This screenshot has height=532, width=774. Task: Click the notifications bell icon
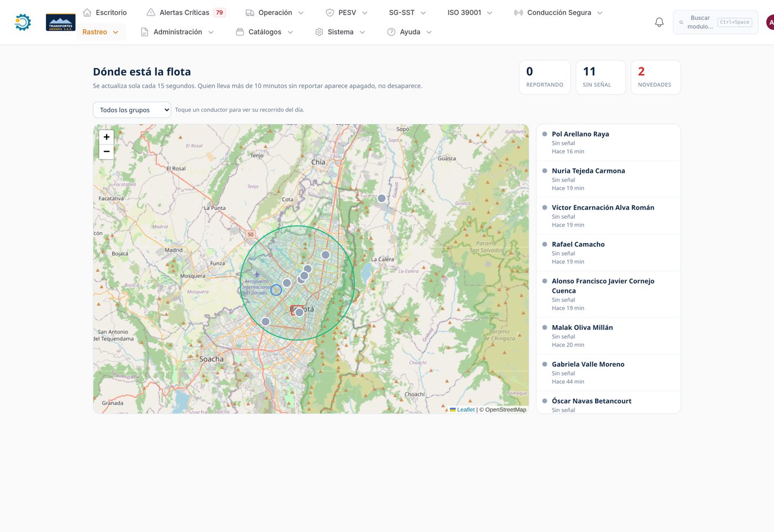click(659, 22)
